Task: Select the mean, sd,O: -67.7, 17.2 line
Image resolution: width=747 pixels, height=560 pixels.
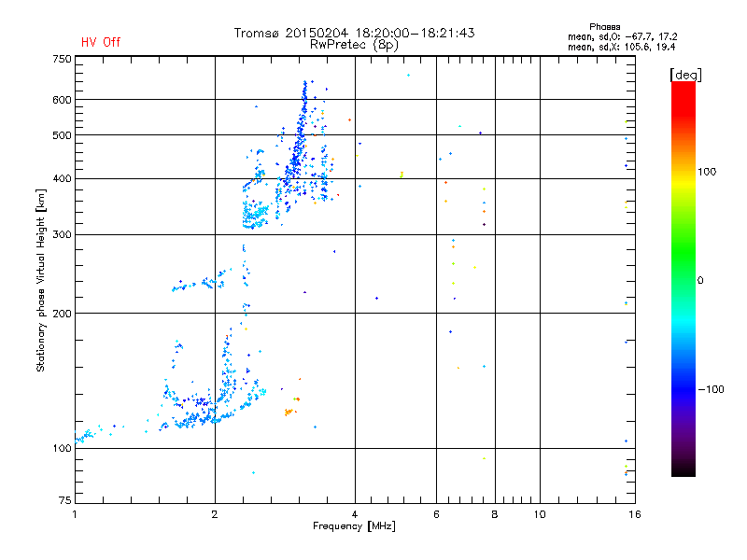Action: [x=622, y=36]
